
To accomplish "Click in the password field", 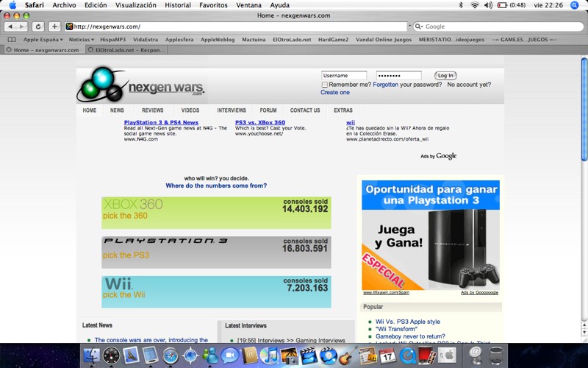I will coord(398,76).
